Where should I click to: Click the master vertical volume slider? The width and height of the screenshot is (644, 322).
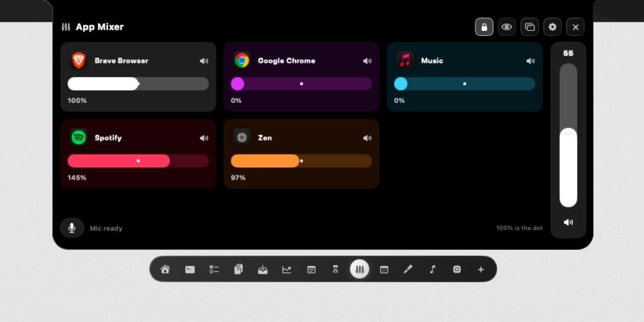coord(569,135)
